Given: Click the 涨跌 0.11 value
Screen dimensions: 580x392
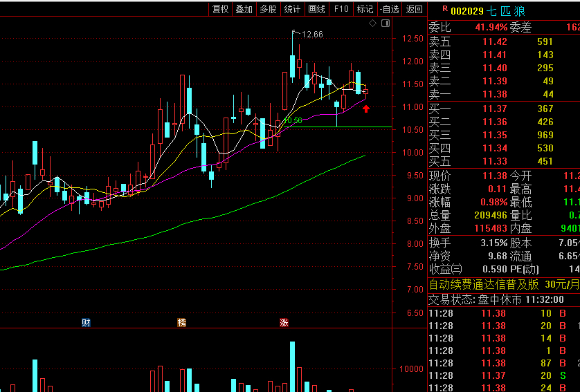Looking at the screenshot, I should click(x=498, y=189).
